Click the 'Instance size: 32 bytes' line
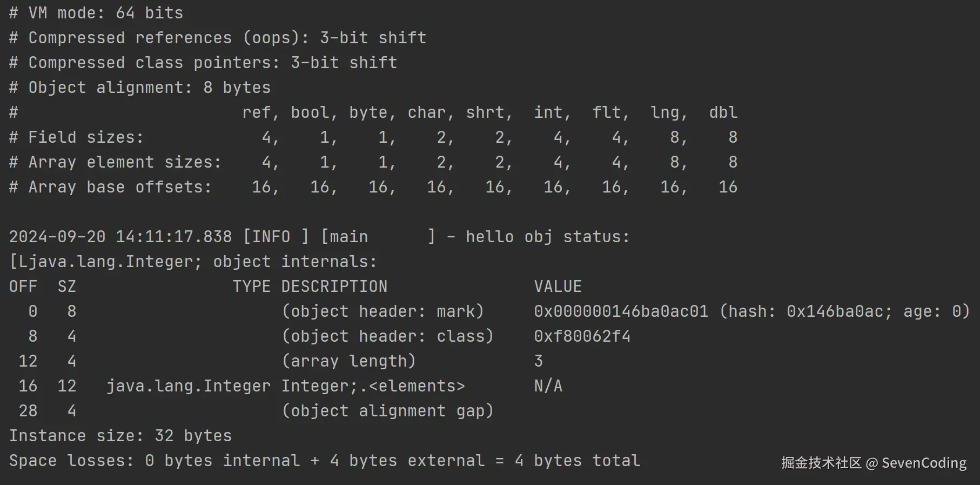The height and width of the screenshot is (485, 980). pyautogui.click(x=120, y=436)
